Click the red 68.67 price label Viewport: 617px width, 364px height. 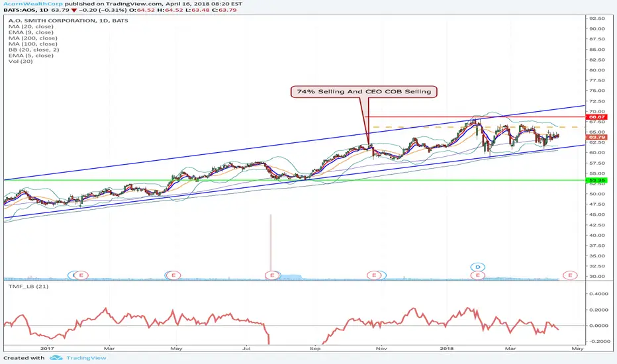click(597, 117)
